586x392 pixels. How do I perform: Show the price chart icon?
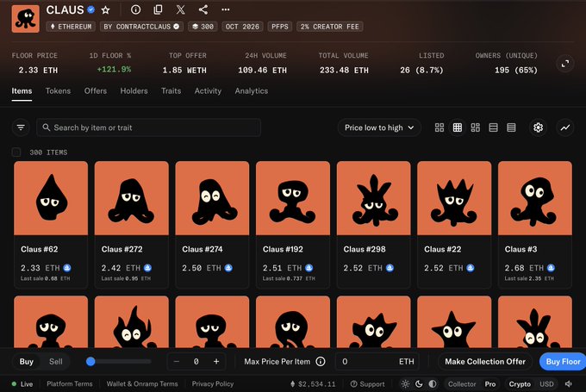click(565, 128)
